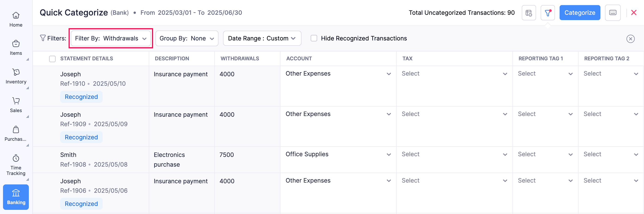The image size is (644, 214).
Task: Change the custom Date Range
Action: coord(262,38)
